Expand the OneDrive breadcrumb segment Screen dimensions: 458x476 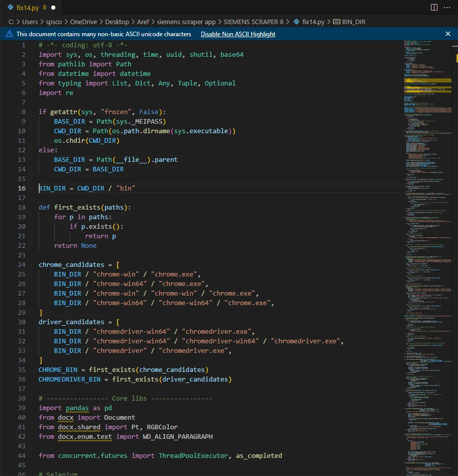click(x=83, y=22)
